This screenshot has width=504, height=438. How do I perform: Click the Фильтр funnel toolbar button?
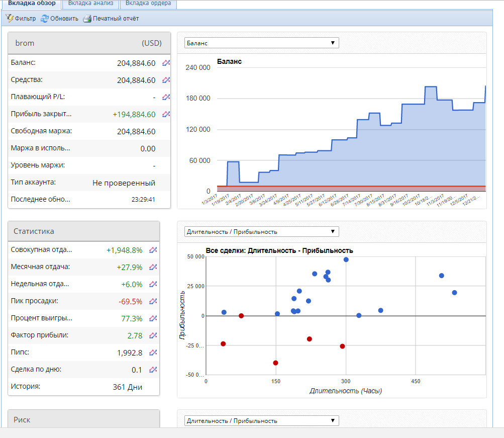point(21,18)
